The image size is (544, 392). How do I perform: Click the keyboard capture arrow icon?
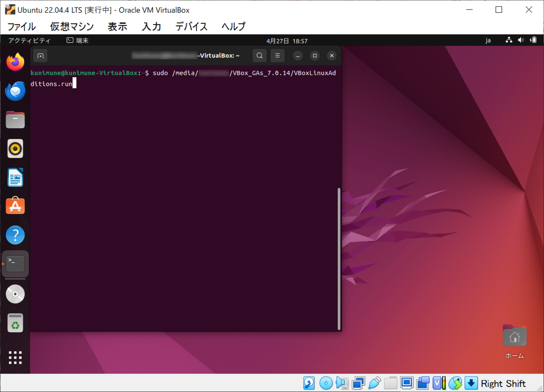click(471, 383)
